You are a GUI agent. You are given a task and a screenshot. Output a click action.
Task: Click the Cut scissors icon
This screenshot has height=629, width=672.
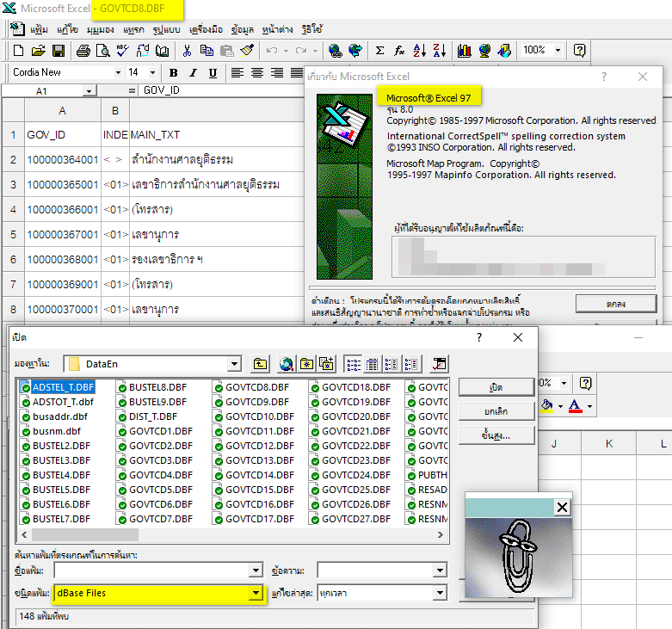tap(187, 51)
